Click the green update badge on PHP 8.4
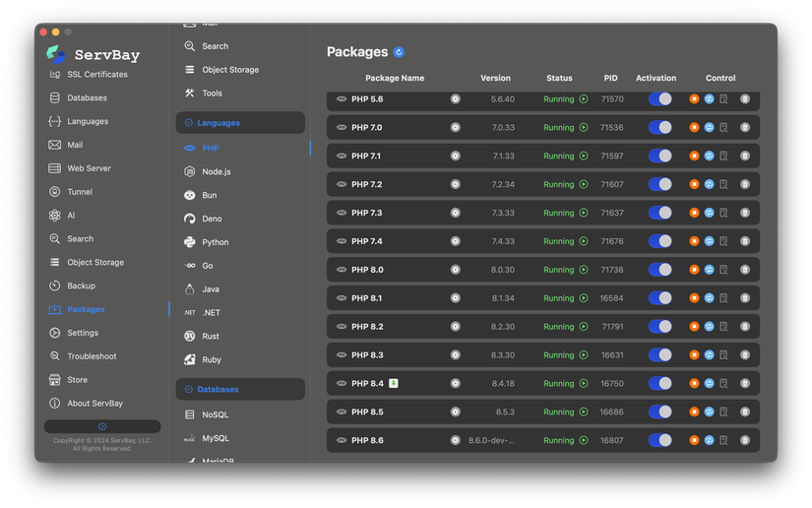The height and width of the screenshot is (508, 812). point(394,384)
